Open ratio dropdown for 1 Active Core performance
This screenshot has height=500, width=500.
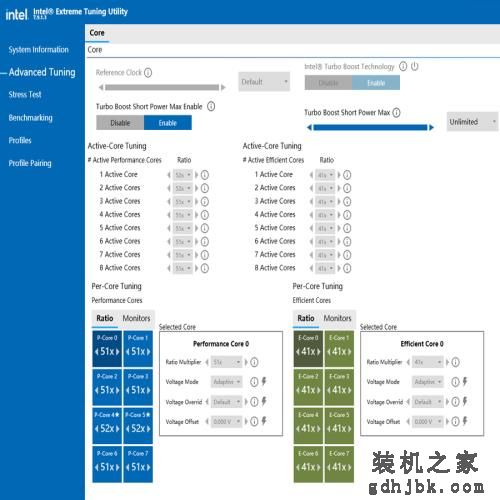pyautogui.click(x=183, y=175)
